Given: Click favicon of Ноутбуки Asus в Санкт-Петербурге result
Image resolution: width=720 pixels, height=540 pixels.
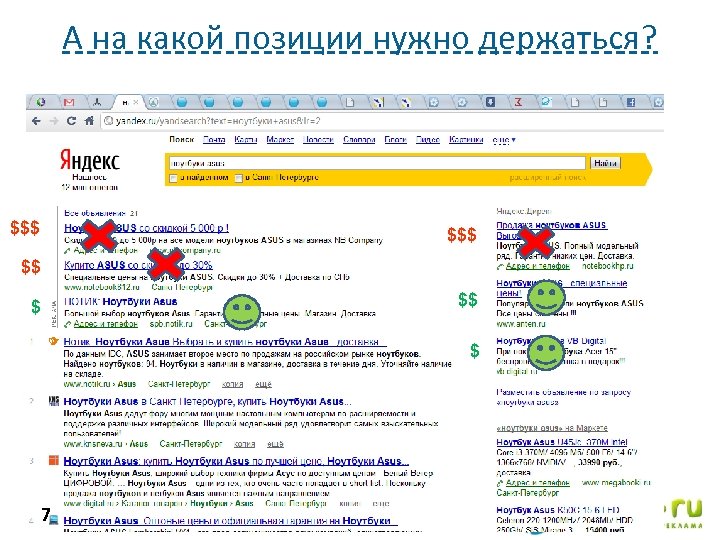Looking at the screenshot, I should coord(54,401).
